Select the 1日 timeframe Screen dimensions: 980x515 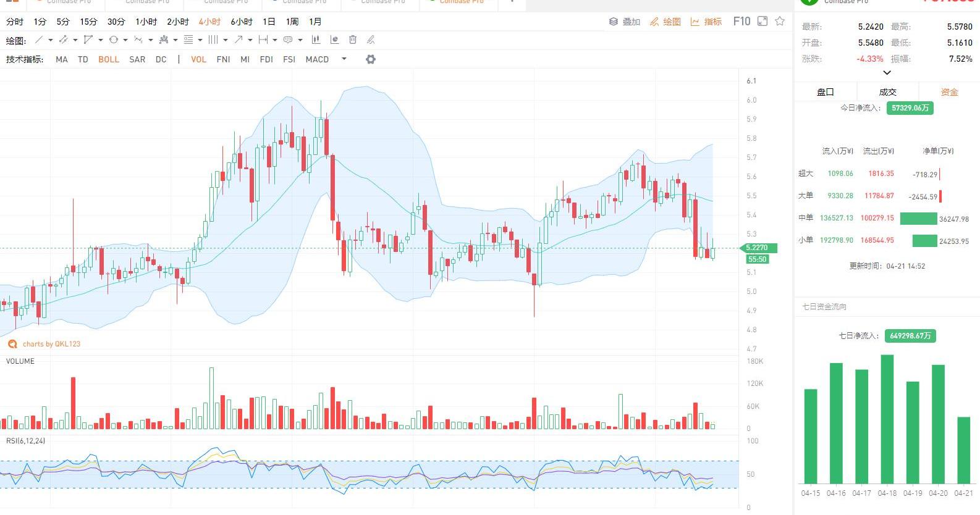(269, 22)
